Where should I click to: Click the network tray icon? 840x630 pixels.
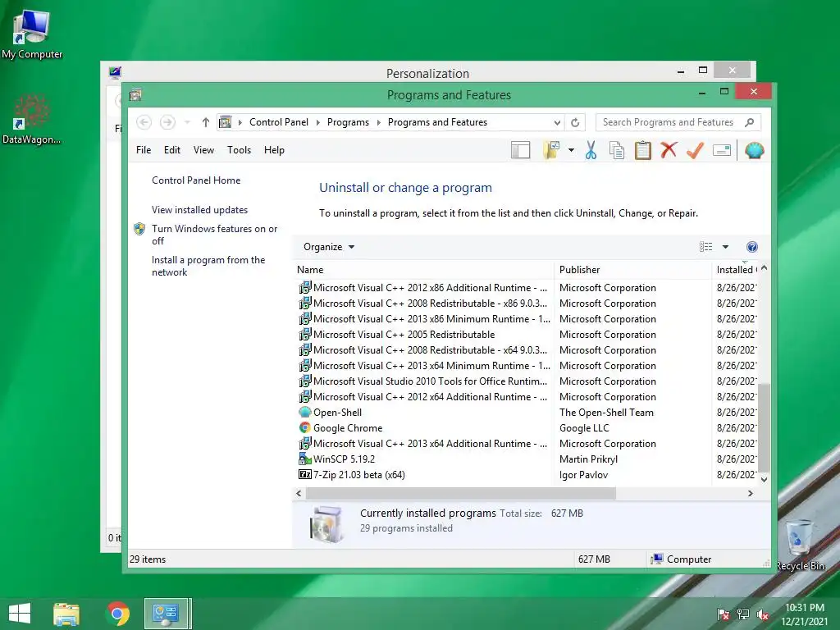[x=743, y=614]
